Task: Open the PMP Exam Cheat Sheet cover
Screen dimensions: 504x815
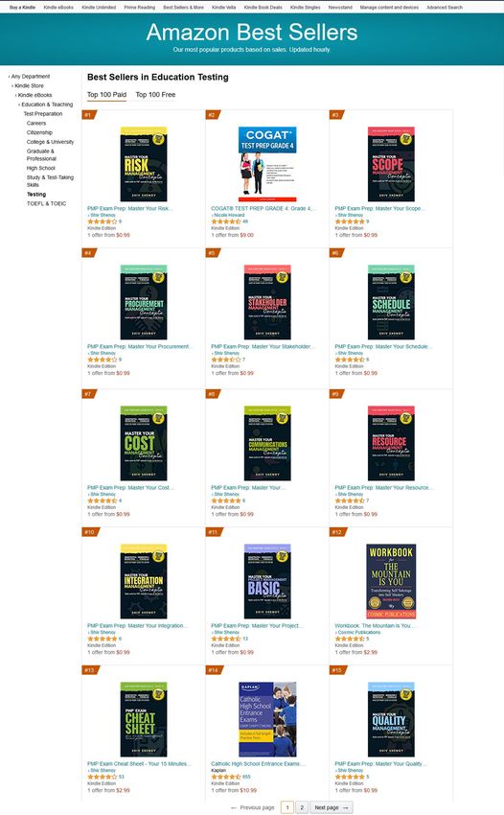Action: coord(144,719)
